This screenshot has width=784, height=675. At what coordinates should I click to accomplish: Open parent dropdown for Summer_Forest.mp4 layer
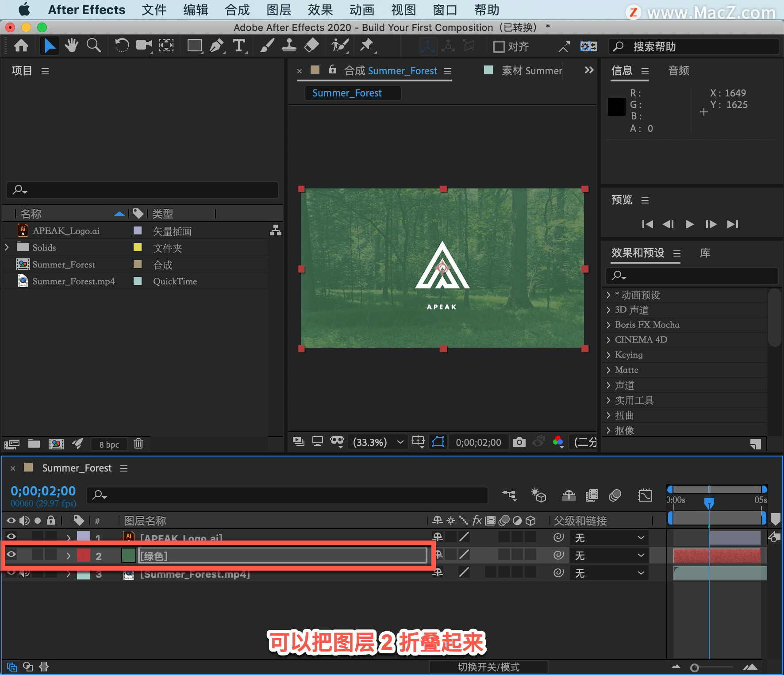pyautogui.click(x=609, y=573)
